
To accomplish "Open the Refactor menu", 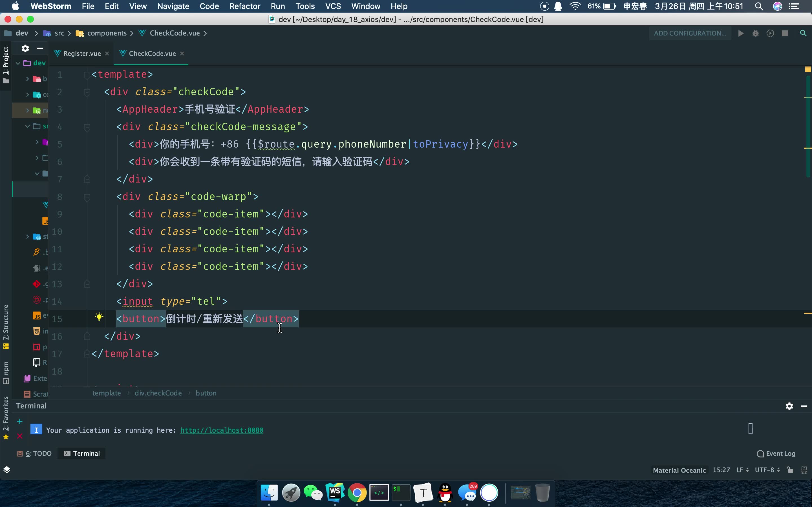I will (245, 6).
